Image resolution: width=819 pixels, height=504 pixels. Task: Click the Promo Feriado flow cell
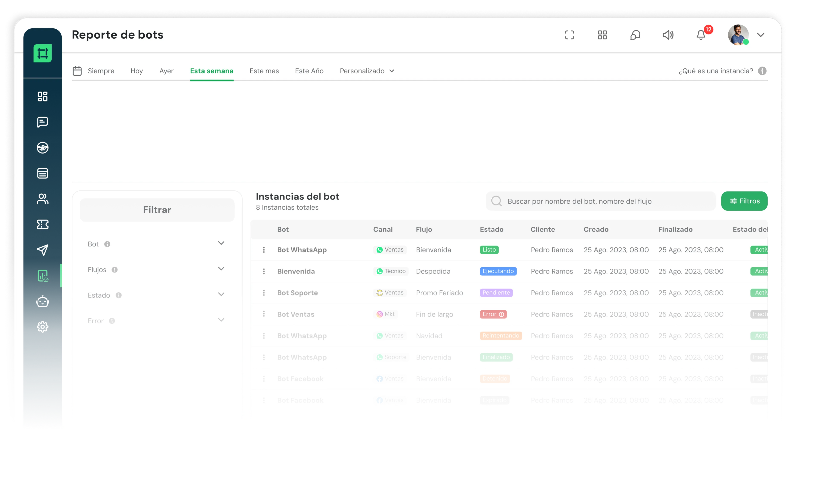click(x=439, y=293)
